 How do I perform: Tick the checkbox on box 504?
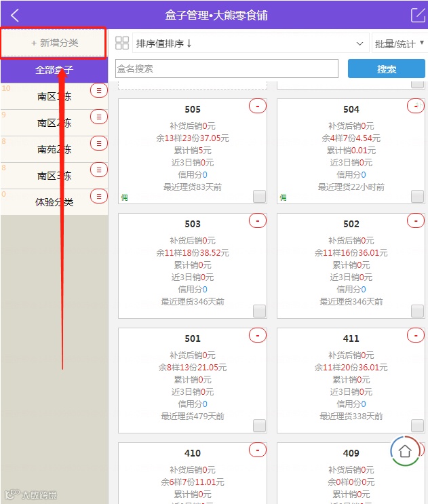tap(417, 197)
